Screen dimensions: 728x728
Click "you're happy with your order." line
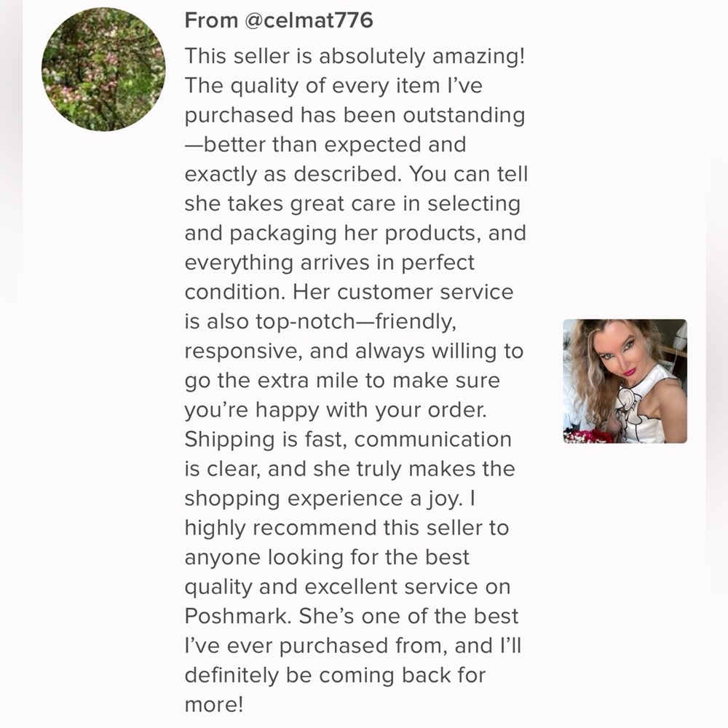point(336,409)
